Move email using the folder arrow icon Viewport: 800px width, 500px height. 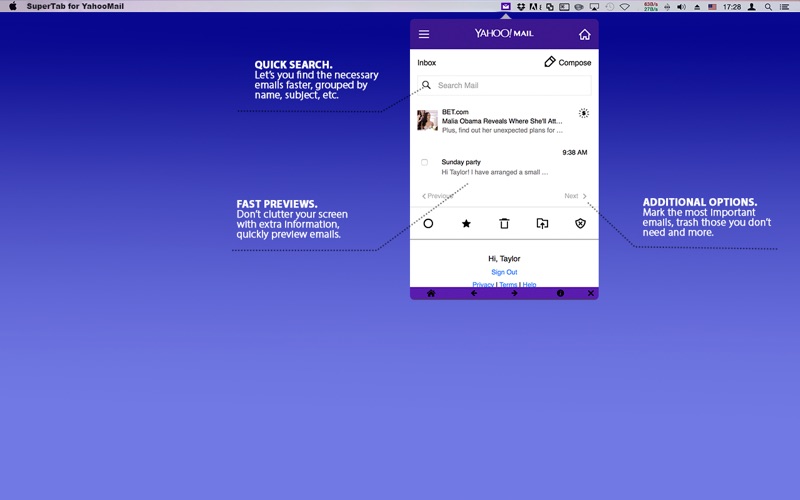[542, 223]
